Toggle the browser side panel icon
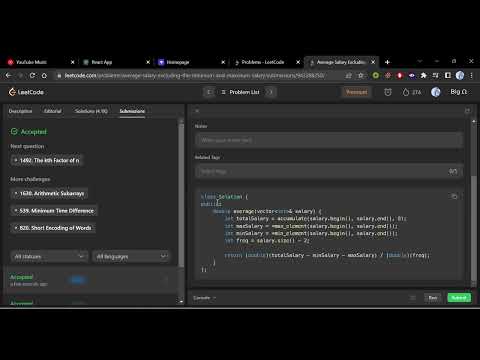The image size is (480, 360). pos(448,76)
